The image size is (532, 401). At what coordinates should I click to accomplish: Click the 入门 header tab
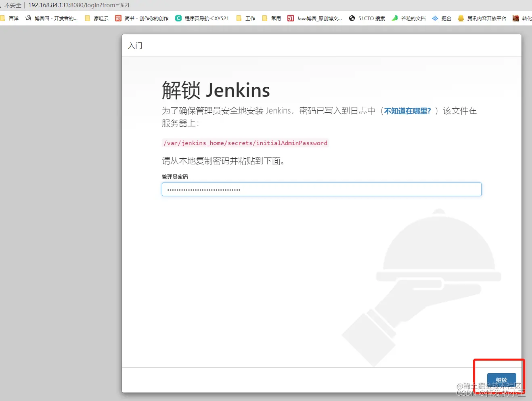[135, 46]
